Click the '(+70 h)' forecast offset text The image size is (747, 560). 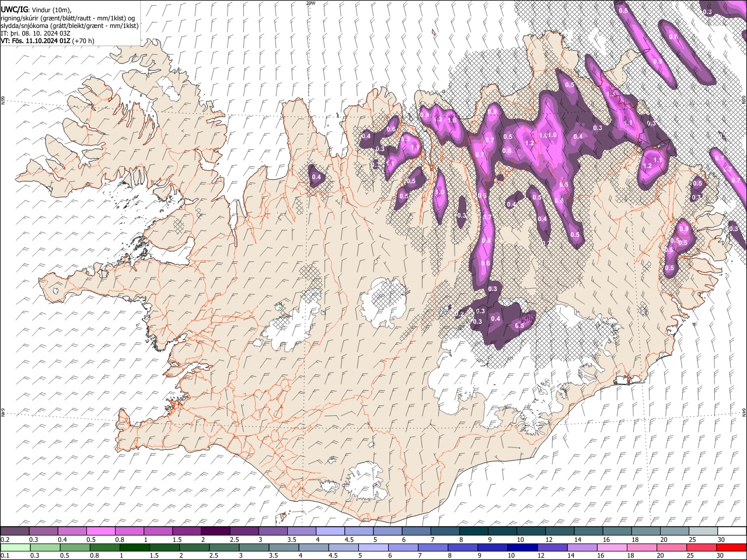[83, 41]
